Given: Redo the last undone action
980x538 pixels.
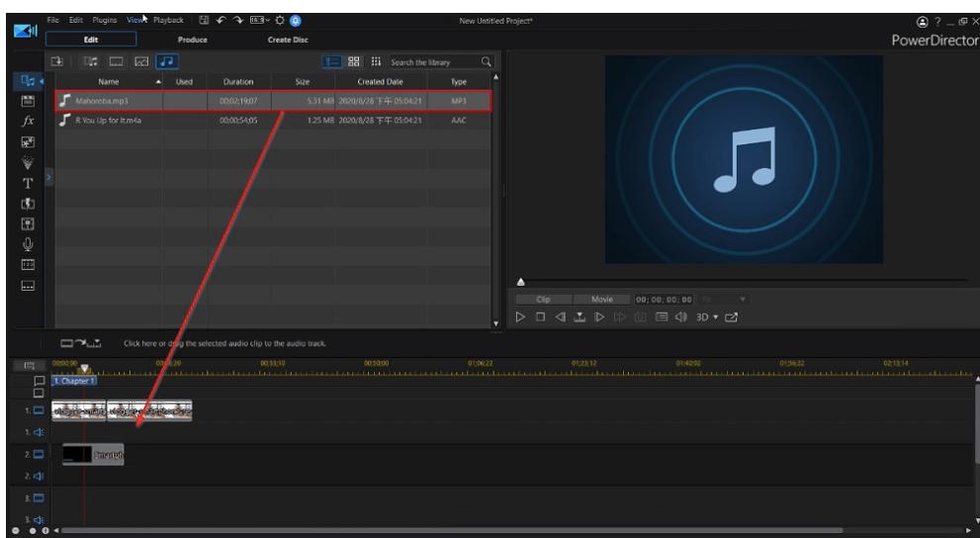Looking at the screenshot, I should 238,20.
